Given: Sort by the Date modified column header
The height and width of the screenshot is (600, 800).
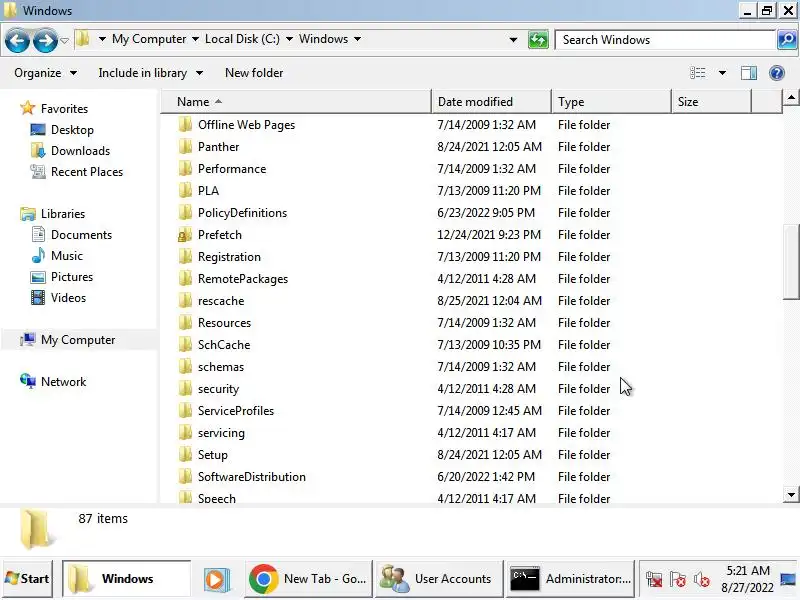Looking at the screenshot, I should 491,102.
